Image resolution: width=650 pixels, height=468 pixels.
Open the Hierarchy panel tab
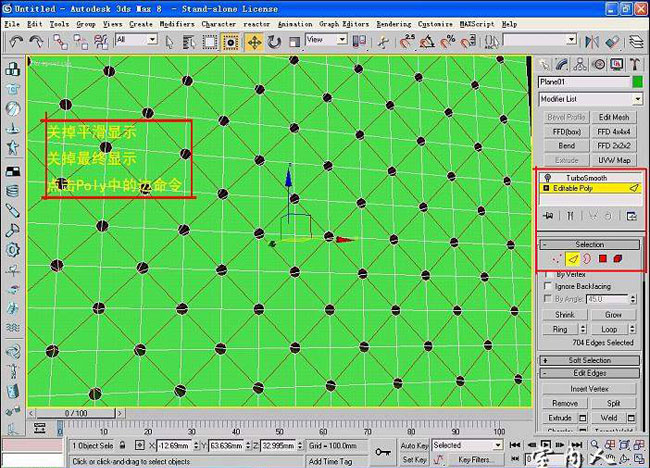tap(580, 64)
